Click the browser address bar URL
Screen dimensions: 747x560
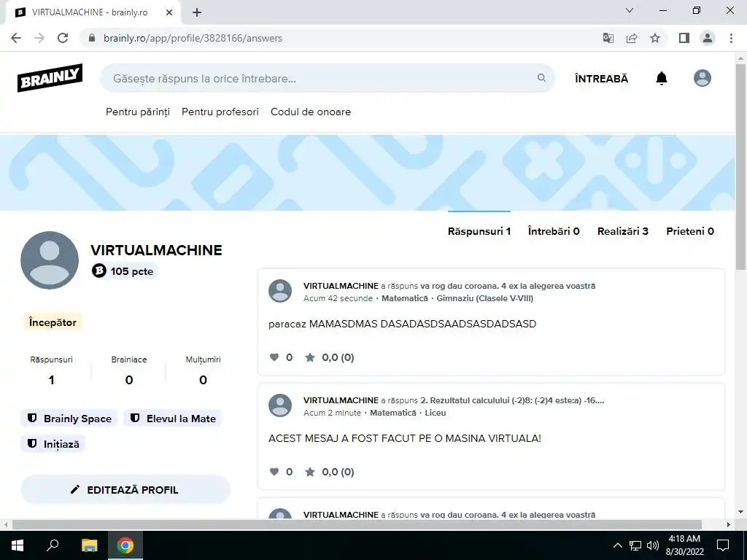click(x=193, y=38)
